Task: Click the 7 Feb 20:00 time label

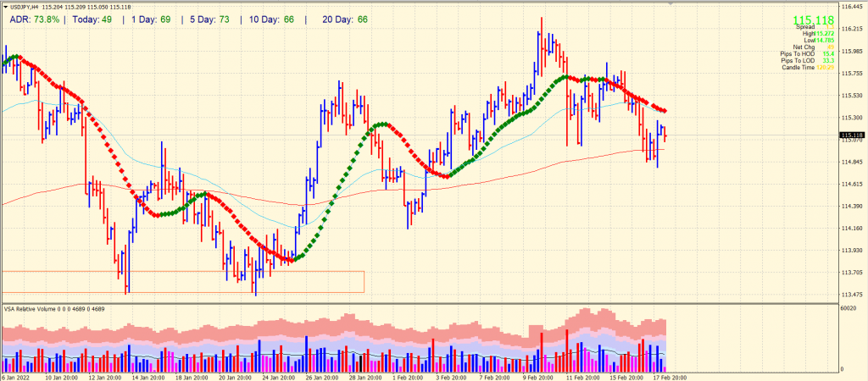Action: pos(494,377)
